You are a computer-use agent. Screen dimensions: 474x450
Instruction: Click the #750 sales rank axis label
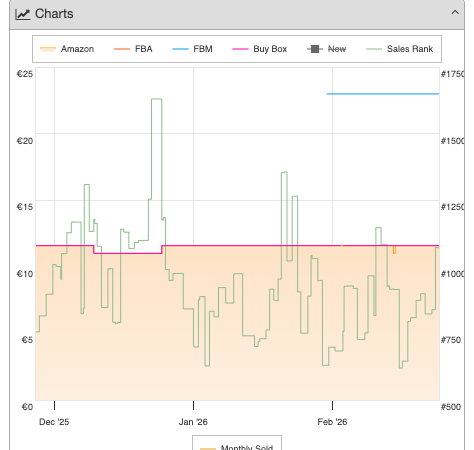pyautogui.click(x=451, y=340)
